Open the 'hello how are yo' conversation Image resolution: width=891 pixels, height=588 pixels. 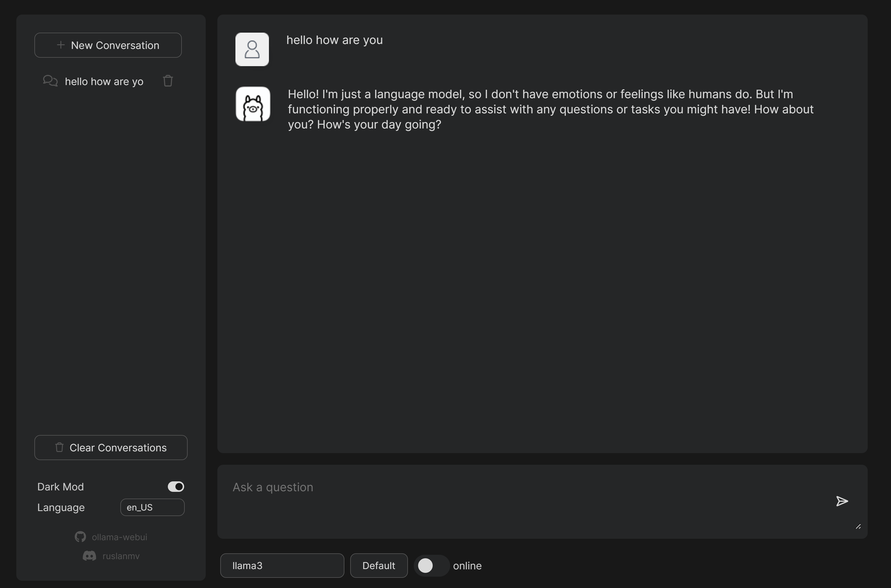coord(104,81)
